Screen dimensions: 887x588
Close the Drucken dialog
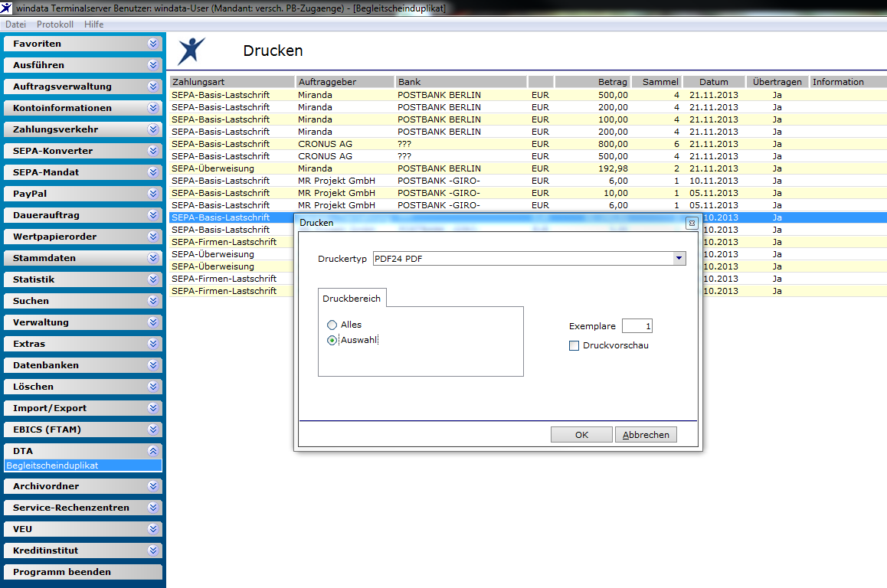click(x=692, y=224)
